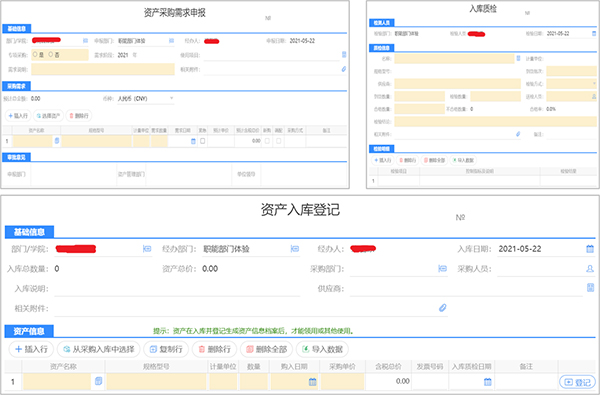This screenshot has height=395, width=600.
Task: Click 审批意见 section header in 资产采购需求申报
Action: [16, 157]
